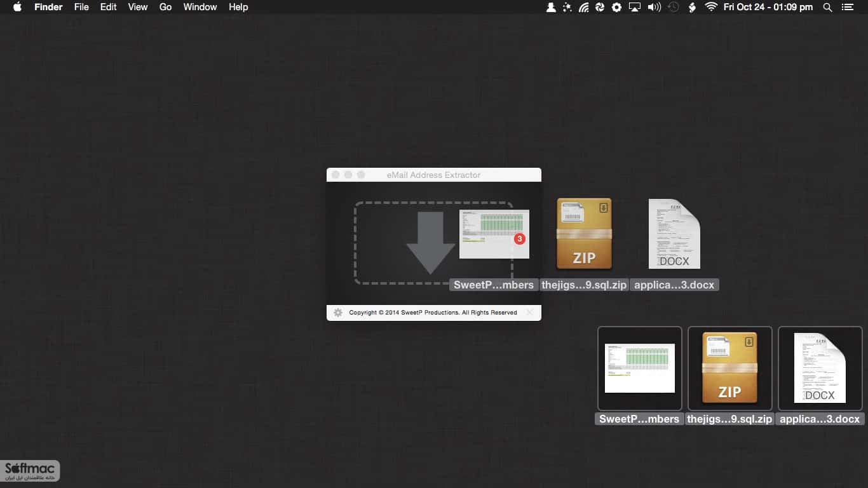868x488 pixels.
Task: Open the AirPlay display menu
Action: click(x=634, y=7)
